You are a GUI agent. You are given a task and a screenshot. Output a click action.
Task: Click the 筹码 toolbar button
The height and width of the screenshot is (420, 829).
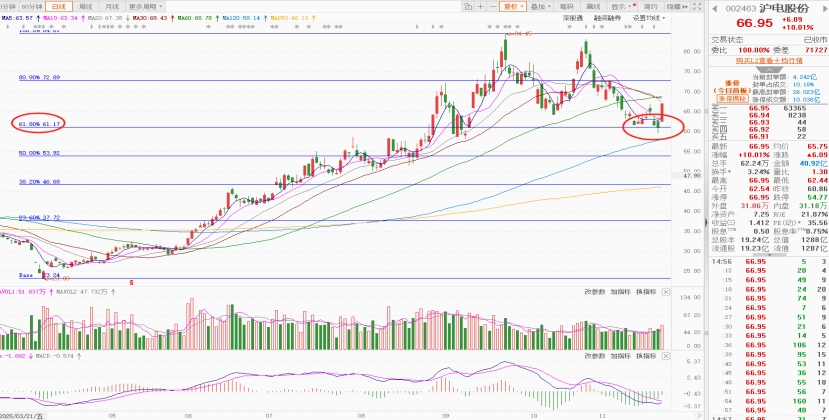(x=567, y=7)
